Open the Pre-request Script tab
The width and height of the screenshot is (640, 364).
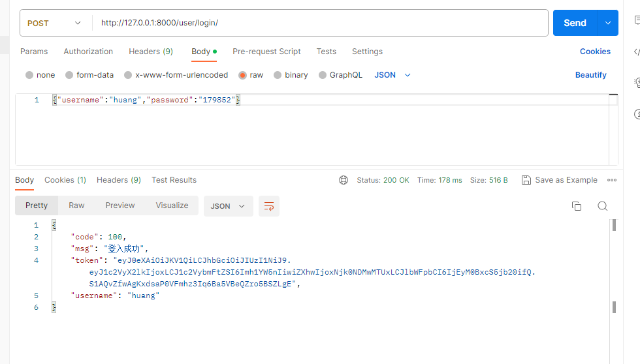[x=266, y=52]
